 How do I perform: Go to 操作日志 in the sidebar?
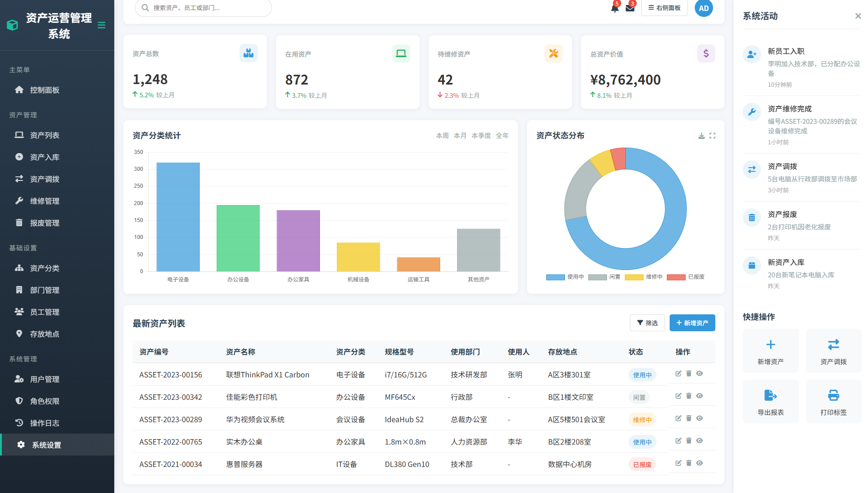coord(44,423)
